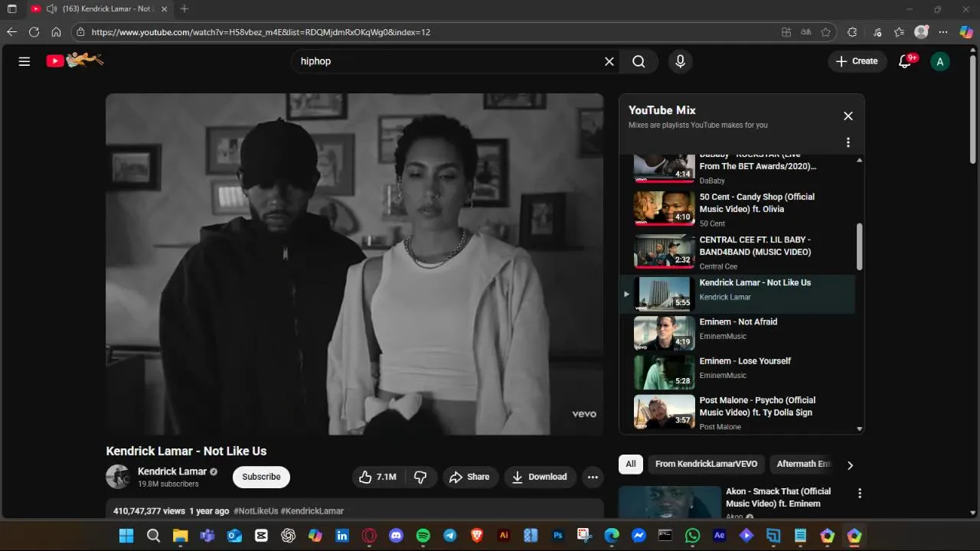Viewport: 980px width, 551px height.
Task: Click the search magnifier button
Action: (x=639, y=61)
